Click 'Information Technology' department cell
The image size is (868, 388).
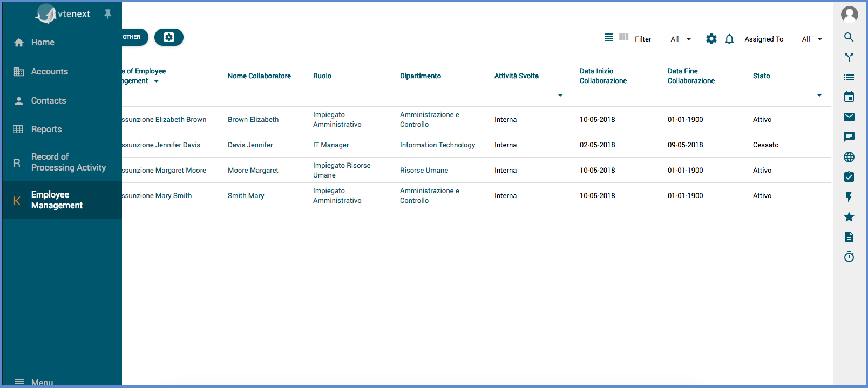pos(438,145)
